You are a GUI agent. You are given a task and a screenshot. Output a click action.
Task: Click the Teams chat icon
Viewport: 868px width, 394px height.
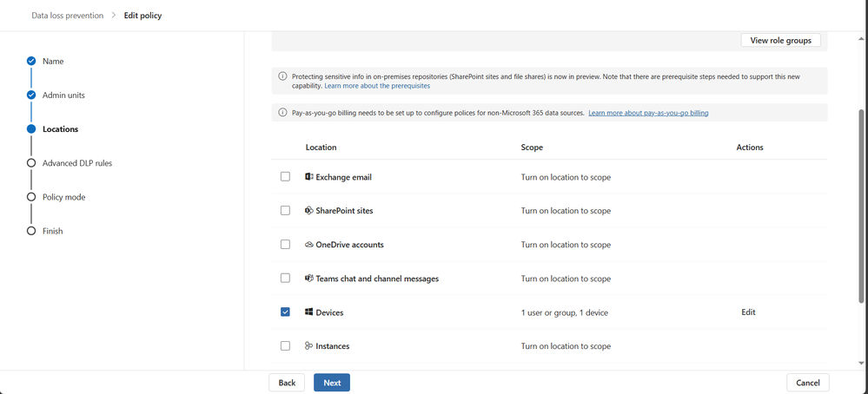[308, 279]
